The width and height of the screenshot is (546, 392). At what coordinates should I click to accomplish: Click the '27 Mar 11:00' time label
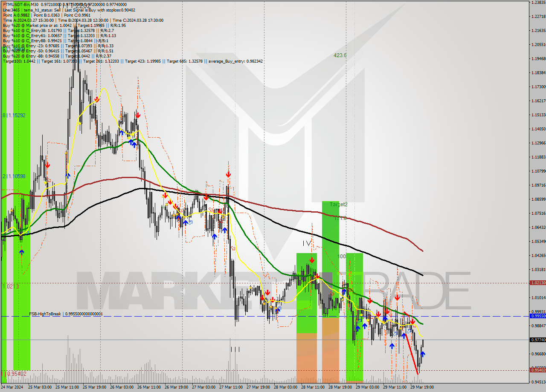click(231, 388)
